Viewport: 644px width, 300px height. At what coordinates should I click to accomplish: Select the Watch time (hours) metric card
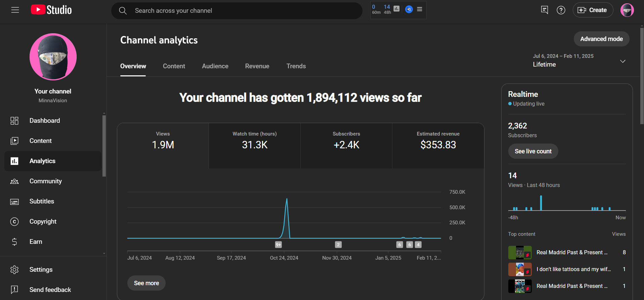[x=255, y=145]
